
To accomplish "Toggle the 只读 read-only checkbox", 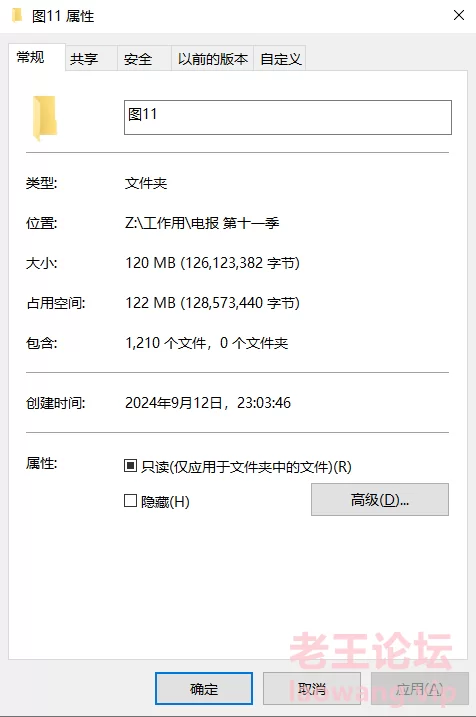I will [x=130, y=466].
